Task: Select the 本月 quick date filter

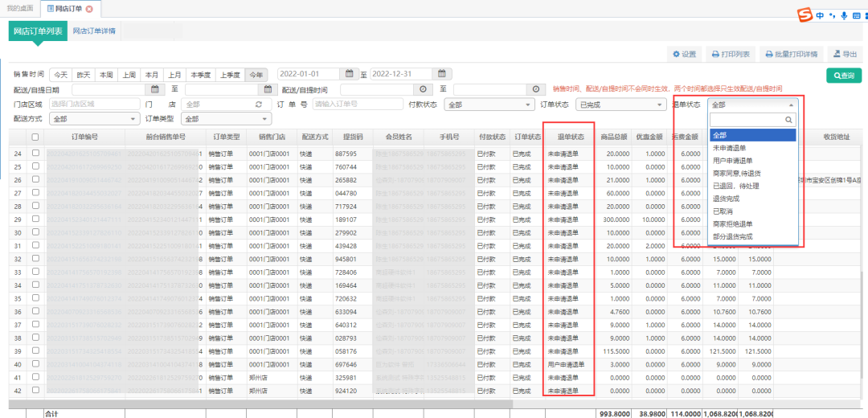Action: (152, 74)
